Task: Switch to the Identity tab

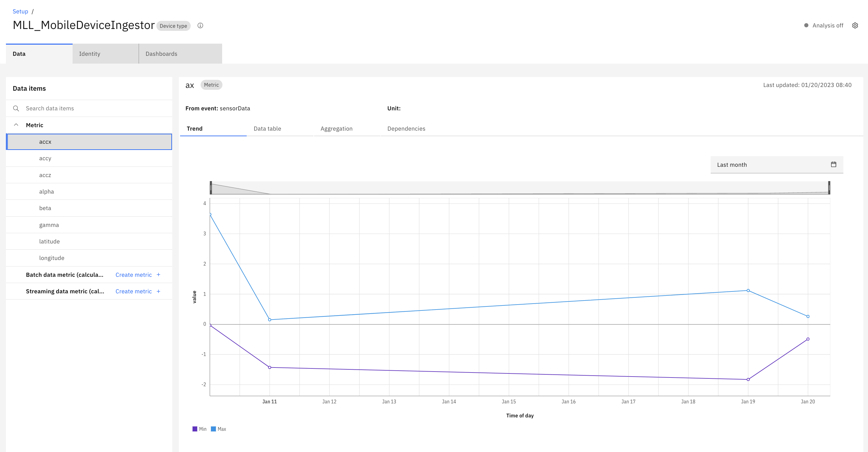Action: click(x=106, y=54)
